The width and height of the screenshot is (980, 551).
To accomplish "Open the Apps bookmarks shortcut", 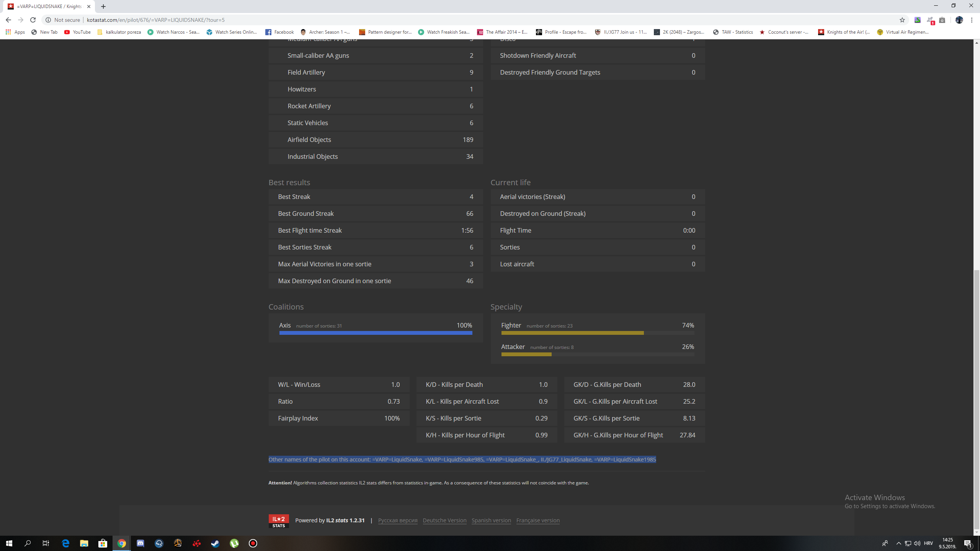I will (x=15, y=32).
